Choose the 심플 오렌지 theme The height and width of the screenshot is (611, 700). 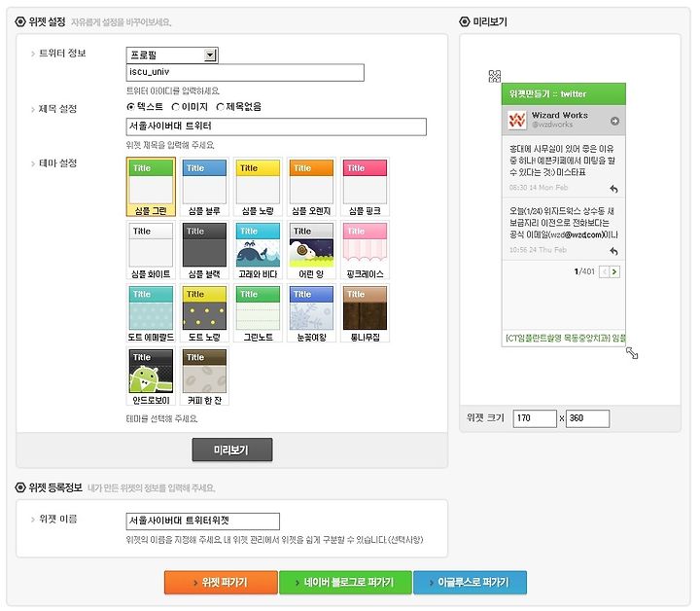click(x=312, y=187)
